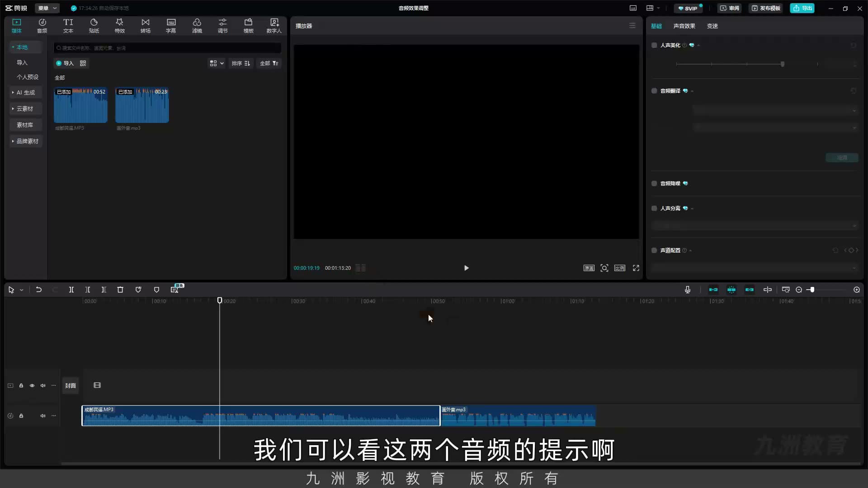The width and height of the screenshot is (868, 488).
Task: Open the 数字人 (Digital human) tab
Action: pyautogui.click(x=274, y=26)
